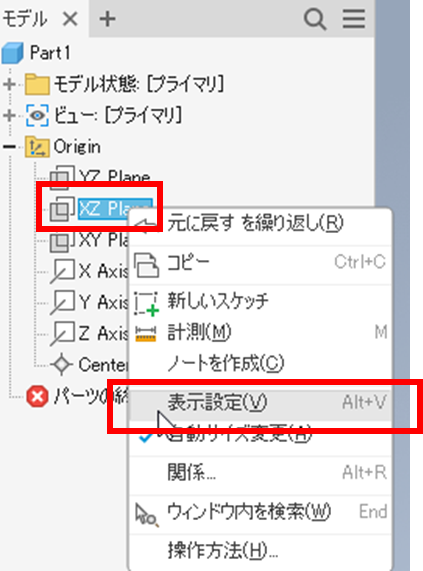This screenshot has height=571, width=423.
Task: Click the Part1 blue cube icon
Action: [13, 53]
